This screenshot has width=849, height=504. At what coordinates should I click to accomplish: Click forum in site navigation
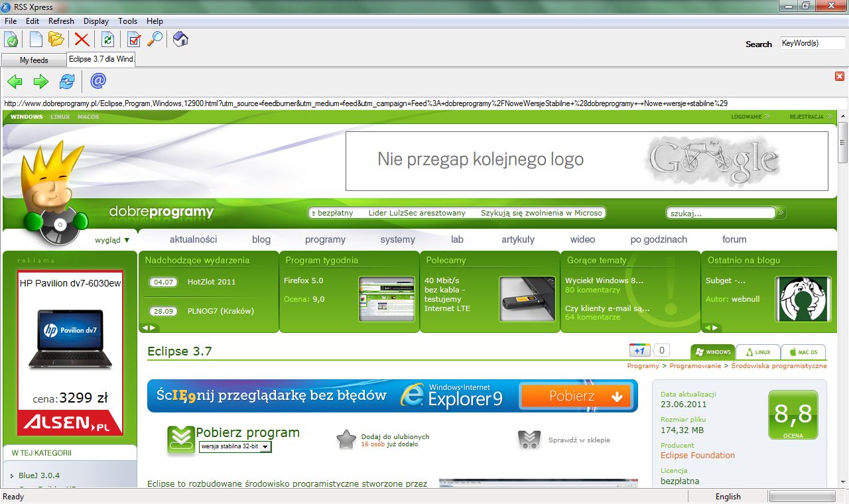[x=734, y=239]
